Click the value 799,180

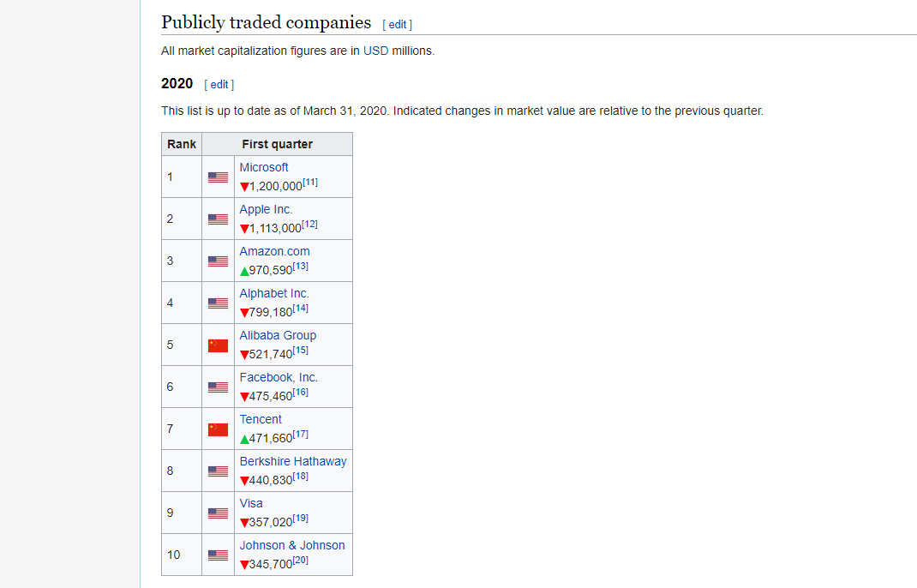pyautogui.click(x=271, y=313)
